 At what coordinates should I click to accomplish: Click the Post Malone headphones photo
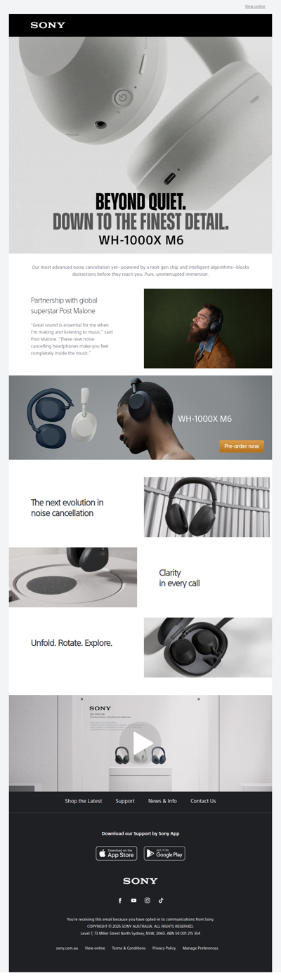tap(208, 329)
